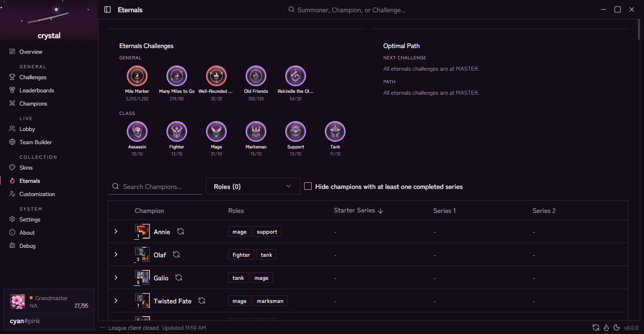Refresh Twisted Fate's eternals data
Screen dimensions: 644x334
click(202, 301)
